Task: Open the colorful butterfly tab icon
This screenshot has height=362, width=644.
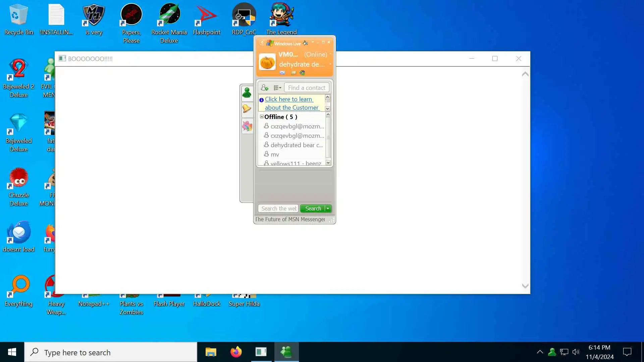Action: (247, 126)
